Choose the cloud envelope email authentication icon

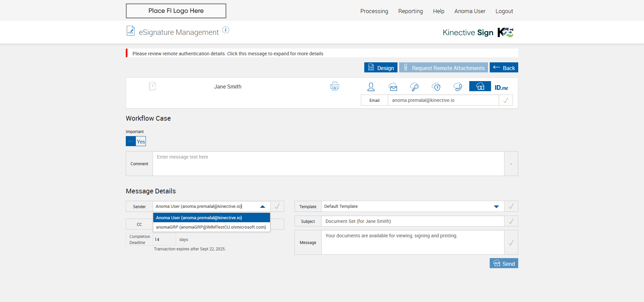coord(393,87)
